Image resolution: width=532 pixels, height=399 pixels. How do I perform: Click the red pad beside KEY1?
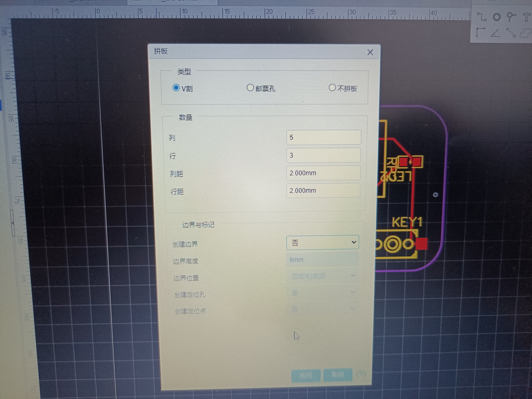(421, 244)
